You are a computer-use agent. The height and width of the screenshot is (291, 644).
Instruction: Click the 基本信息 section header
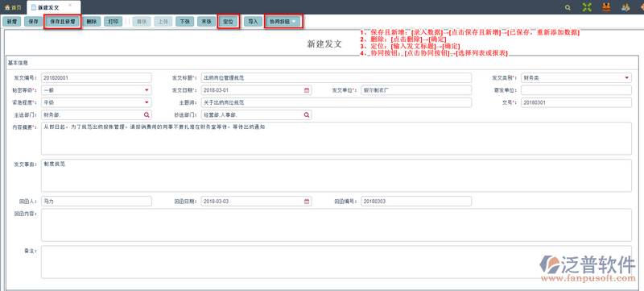click(x=18, y=63)
